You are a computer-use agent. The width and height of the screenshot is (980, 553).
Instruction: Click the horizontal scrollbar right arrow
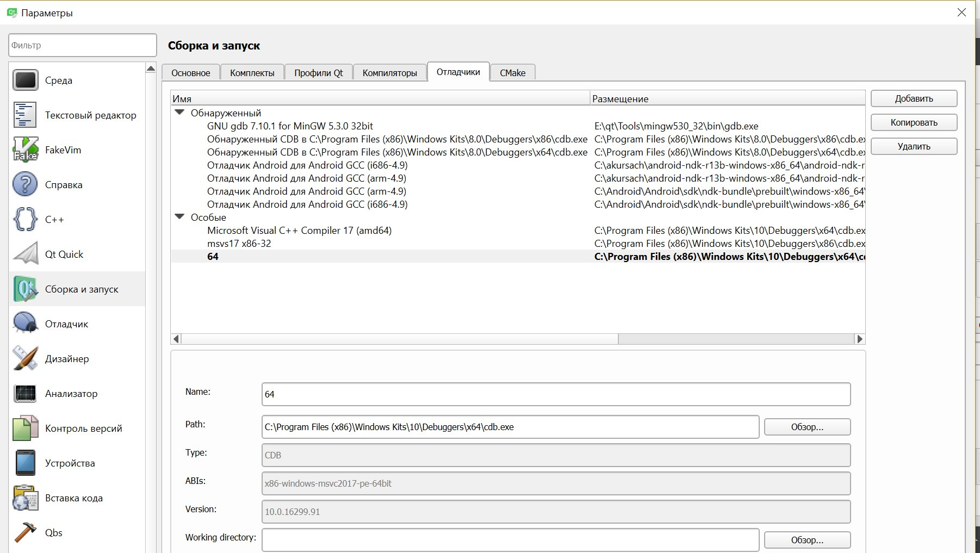point(860,339)
